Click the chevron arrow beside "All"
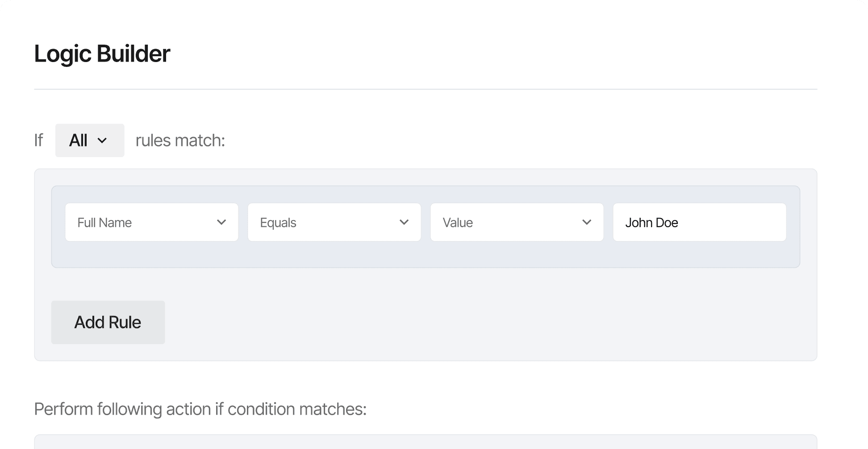868x449 pixels. [x=102, y=141]
